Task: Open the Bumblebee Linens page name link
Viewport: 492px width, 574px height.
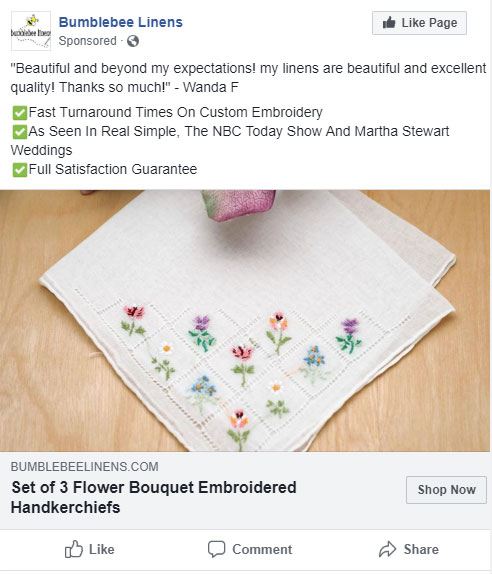Action: (120, 22)
